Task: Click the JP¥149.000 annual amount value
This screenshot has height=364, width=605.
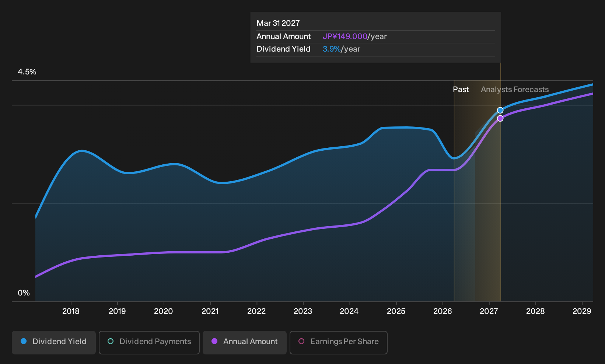Action: 345,36
